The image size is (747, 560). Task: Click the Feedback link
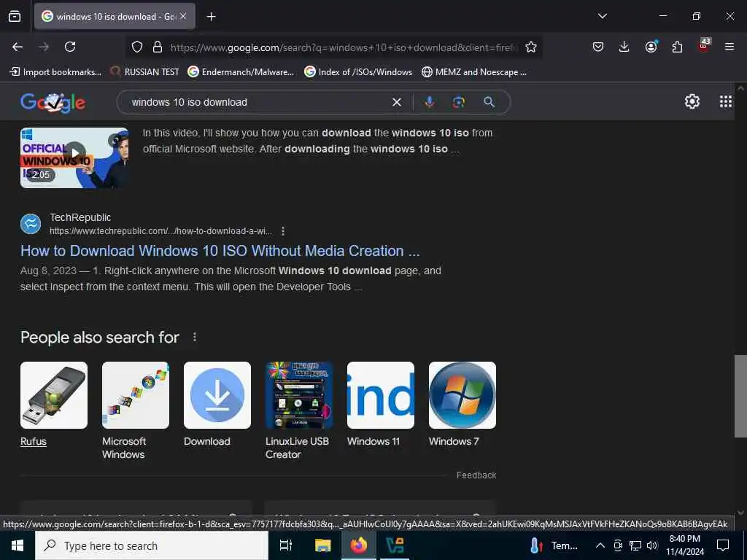[476, 475]
